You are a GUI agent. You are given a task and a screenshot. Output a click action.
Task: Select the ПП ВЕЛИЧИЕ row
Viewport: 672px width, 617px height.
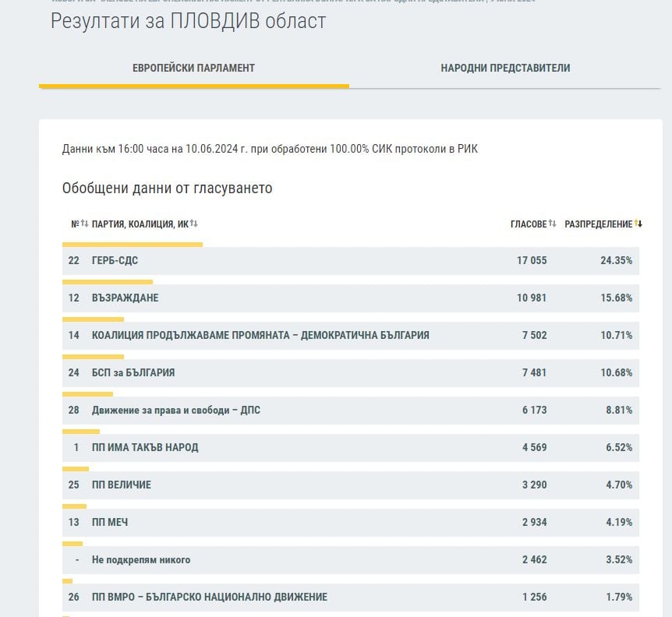[351, 485]
